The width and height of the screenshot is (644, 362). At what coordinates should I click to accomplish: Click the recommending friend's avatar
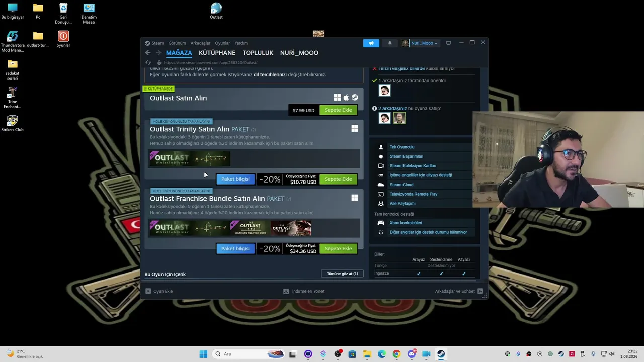384,90
